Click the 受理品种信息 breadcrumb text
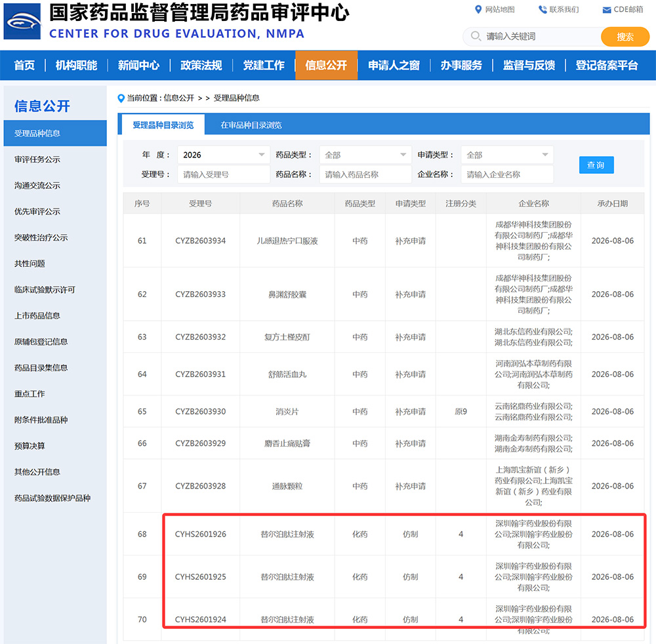The width and height of the screenshot is (656, 644). click(x=236, y=98)
